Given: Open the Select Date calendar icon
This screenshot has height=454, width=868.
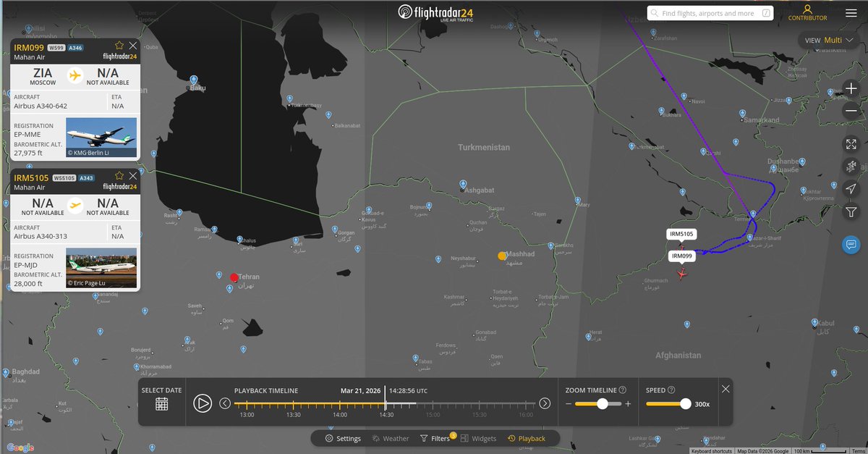Looking at the screenshot, I should pyautogui.click(x=162, y=404).
